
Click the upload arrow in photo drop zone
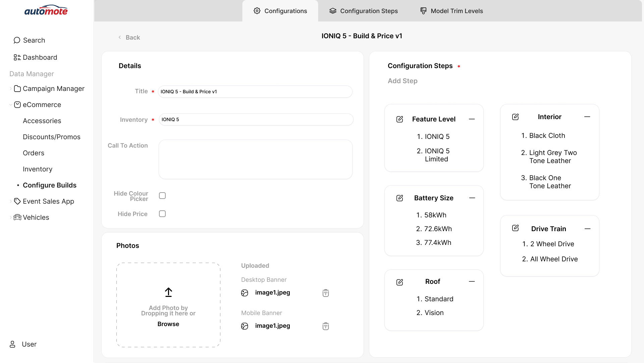(168, 292)
